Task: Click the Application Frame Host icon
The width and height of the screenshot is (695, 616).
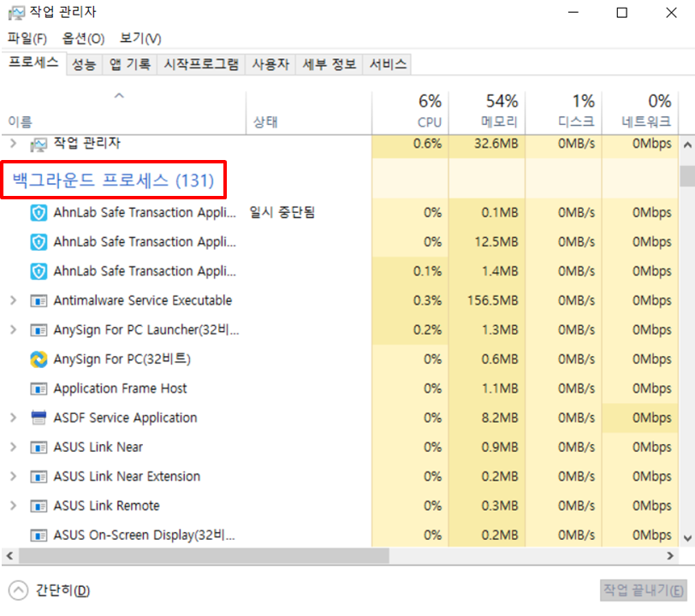Action: [x=39, y=389]
